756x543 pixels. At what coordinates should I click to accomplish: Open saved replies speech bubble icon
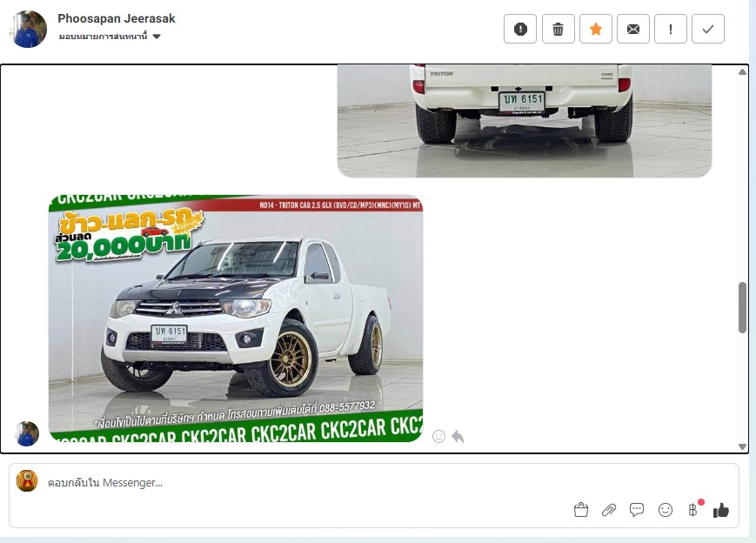coord(637,510)
